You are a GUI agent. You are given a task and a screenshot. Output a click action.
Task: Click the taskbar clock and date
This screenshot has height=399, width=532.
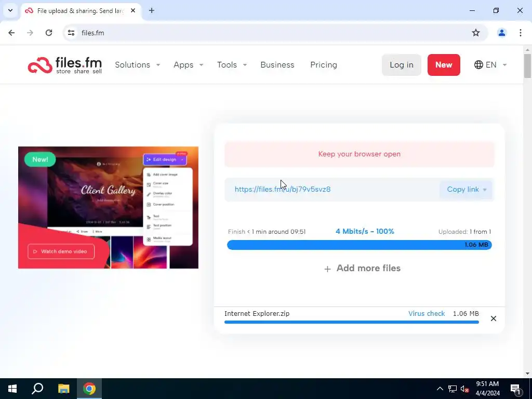(x=487, y=389)
